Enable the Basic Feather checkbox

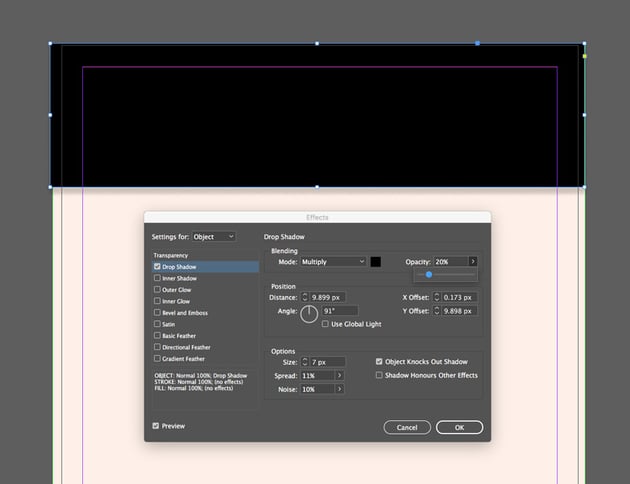pos(157,335)
